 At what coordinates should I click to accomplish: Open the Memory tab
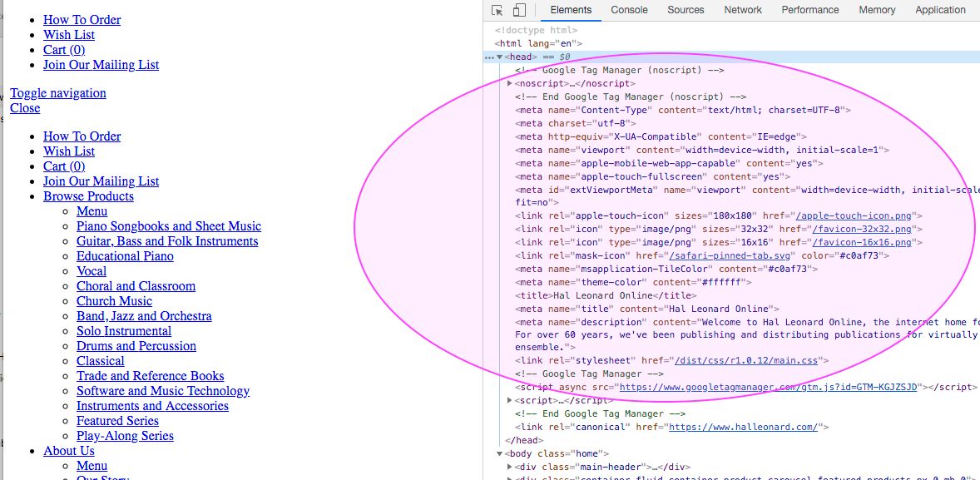(x=877, y=10)
